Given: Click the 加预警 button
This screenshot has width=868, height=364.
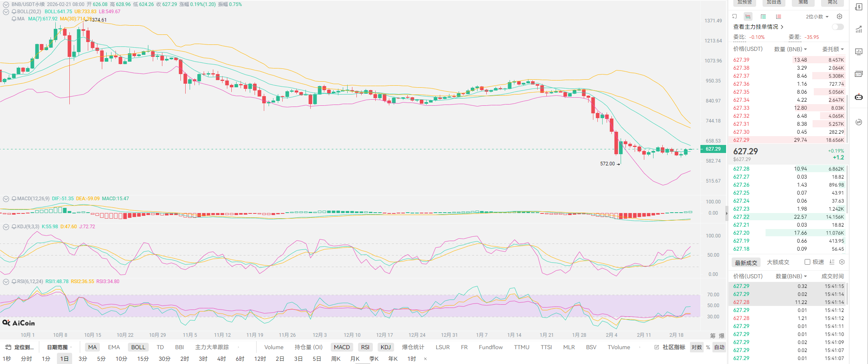Looking at the screenshot, I should click(745, 2).
